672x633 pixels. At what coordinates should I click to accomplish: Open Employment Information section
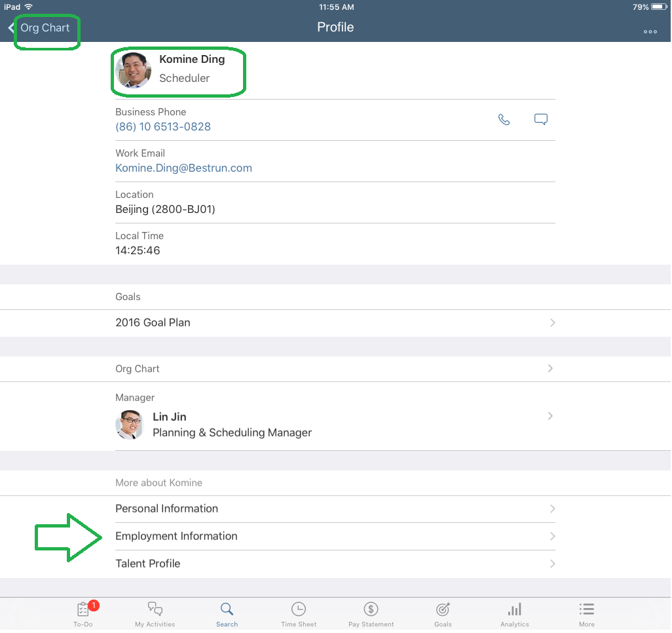(335, 536)
